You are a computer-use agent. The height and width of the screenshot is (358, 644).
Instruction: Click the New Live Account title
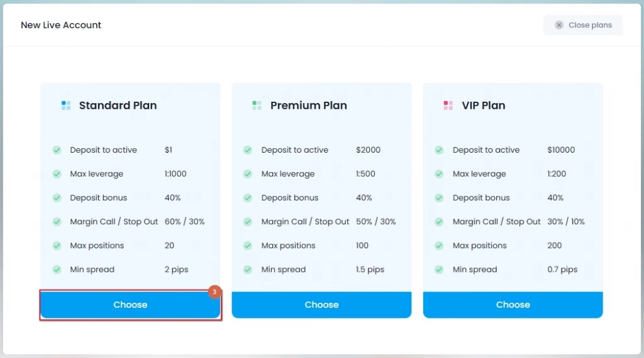[61, 25]
